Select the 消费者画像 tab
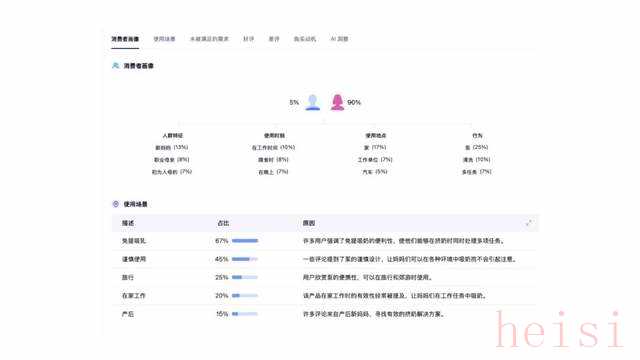 pos(125,39)
